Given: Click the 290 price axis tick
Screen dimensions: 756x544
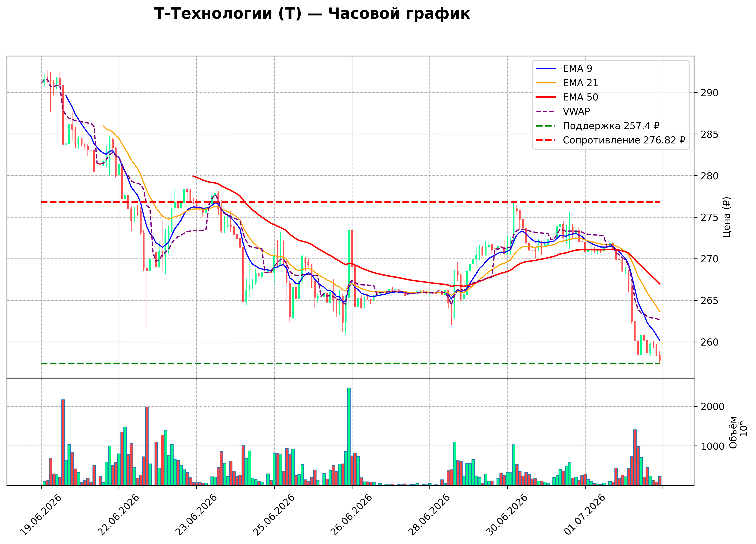Looking at the screenshot, I should [709, 93].
